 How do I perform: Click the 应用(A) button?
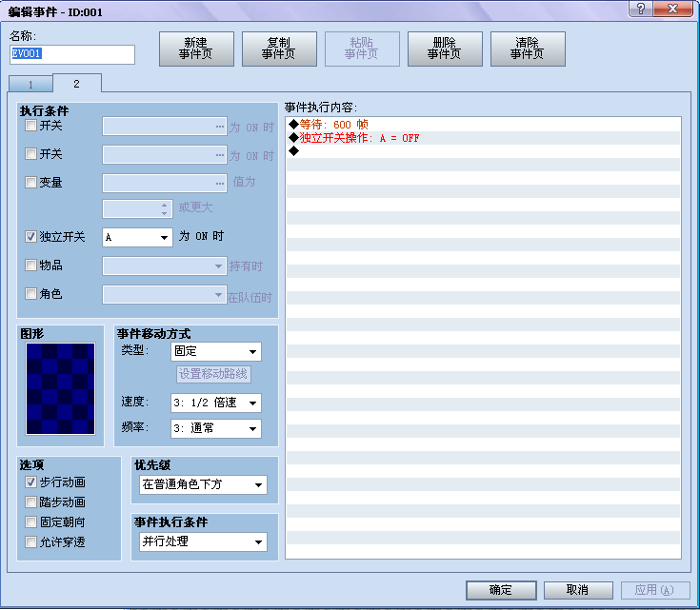tap(655, 590)
